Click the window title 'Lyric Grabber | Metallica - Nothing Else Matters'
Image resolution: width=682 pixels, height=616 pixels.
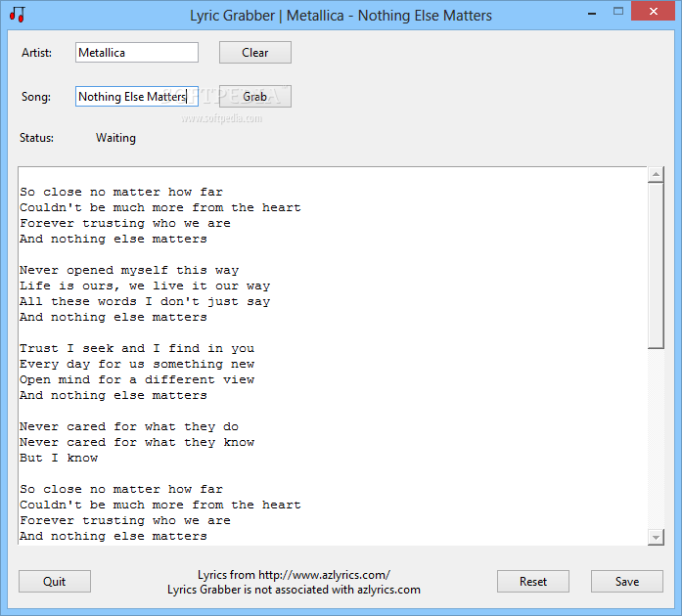(341, 16)
